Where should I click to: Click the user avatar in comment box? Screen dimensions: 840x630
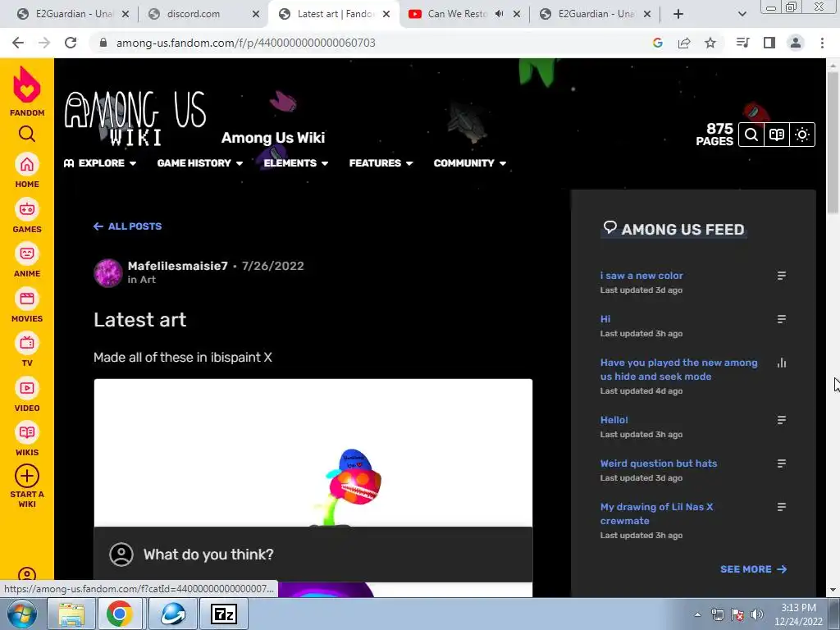point(121,555)
